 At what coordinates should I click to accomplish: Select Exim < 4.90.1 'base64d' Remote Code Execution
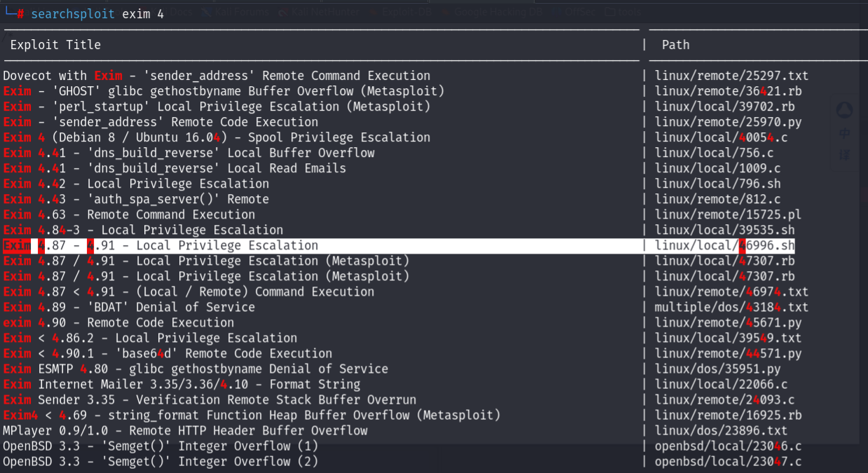pos(167,353)
